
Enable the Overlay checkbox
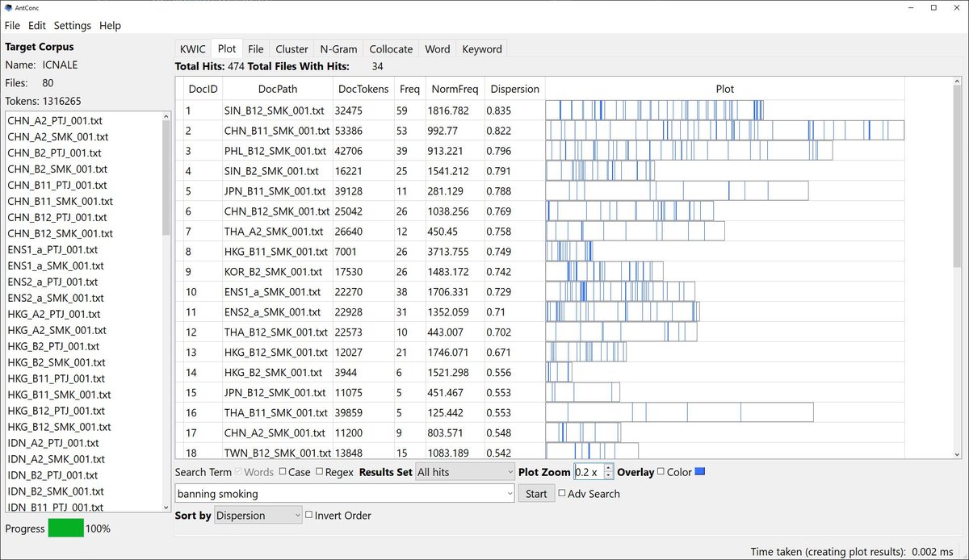(x=661, y=472)
